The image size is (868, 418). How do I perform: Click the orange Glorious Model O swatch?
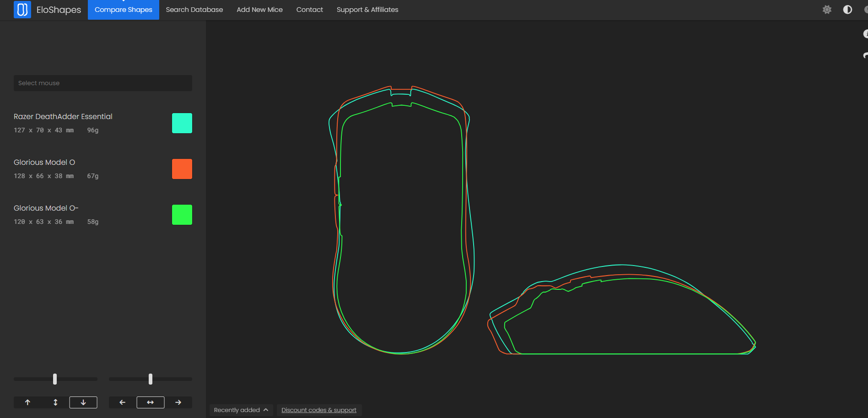point(182,169)
